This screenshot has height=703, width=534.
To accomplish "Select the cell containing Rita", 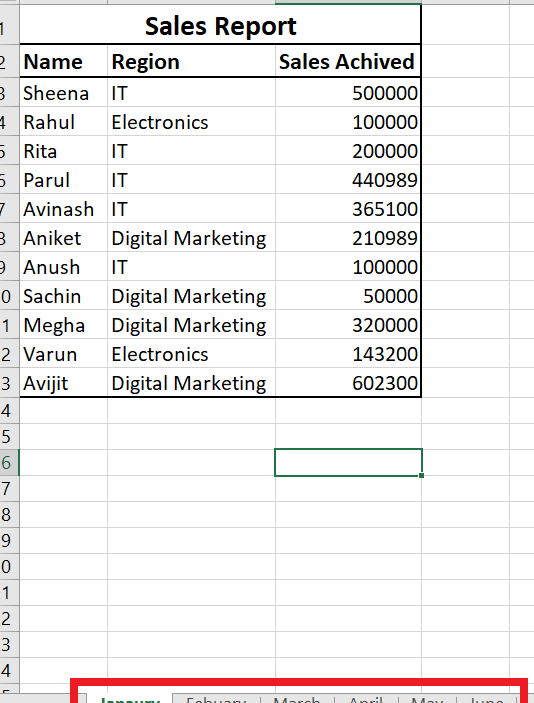I will point(64,151).
